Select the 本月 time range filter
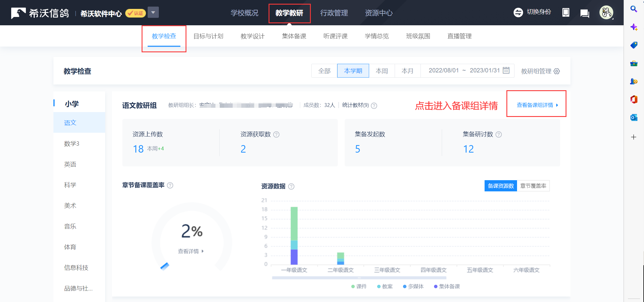 (x=407, y=71)
